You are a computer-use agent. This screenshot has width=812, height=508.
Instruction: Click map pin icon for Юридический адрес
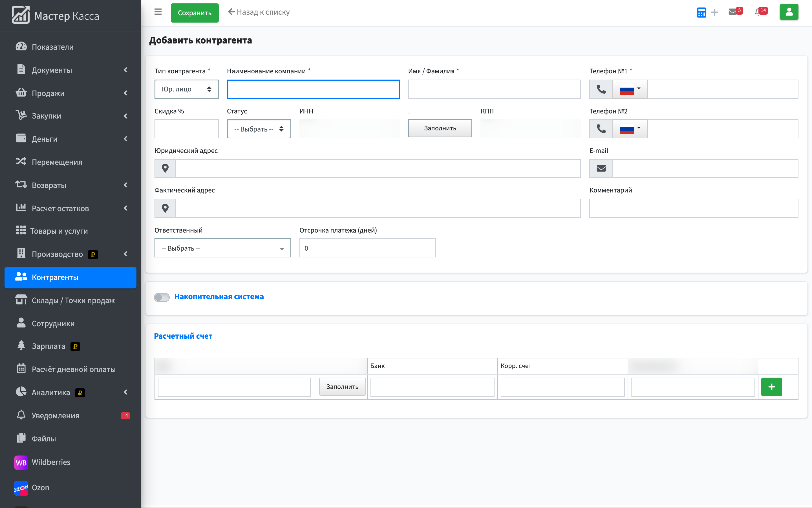pyautogui.click(x=165, y=168)
